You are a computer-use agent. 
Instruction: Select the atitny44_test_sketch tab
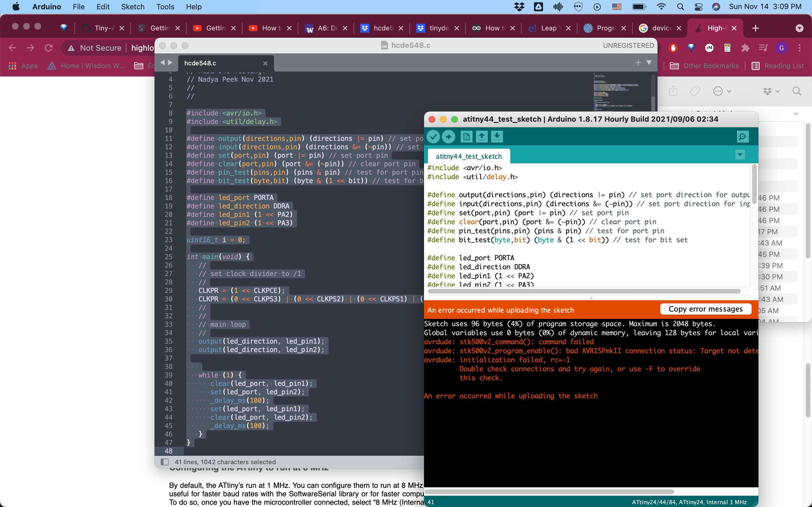click(x=468, y=156)
